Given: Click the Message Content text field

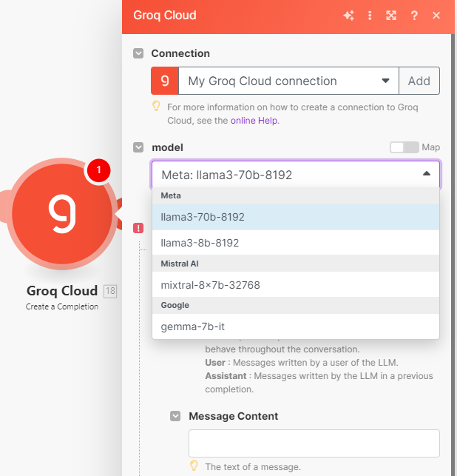Looking at the screenshot, I should pyautogui.click(x=314, y=443).
